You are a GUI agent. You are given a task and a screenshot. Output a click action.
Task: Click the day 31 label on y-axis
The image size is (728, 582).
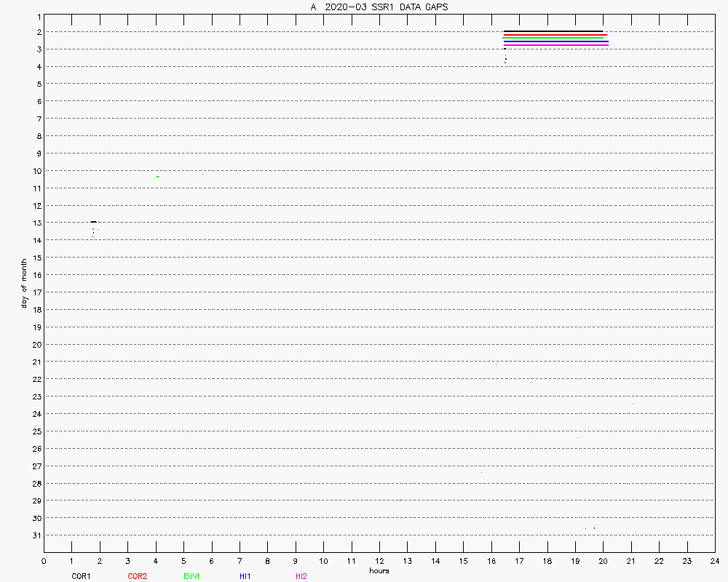tap(35, 535)
